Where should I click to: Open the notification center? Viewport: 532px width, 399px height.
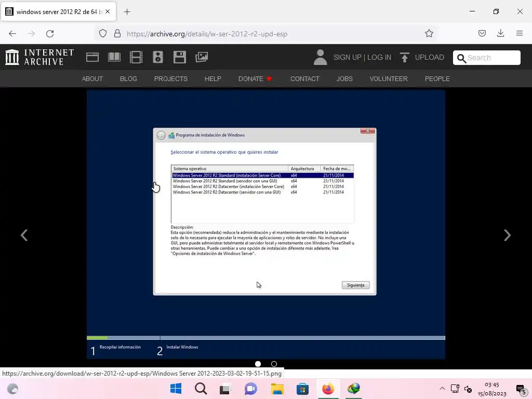click(x=521, y=389)
